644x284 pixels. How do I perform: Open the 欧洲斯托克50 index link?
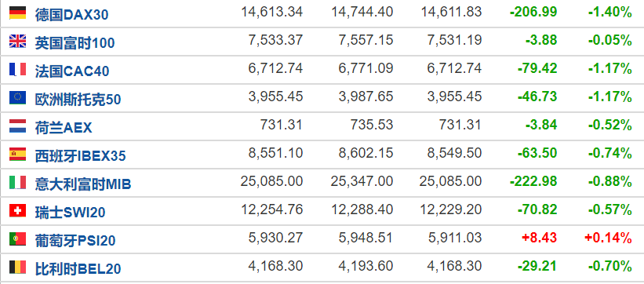coord(78,100)
